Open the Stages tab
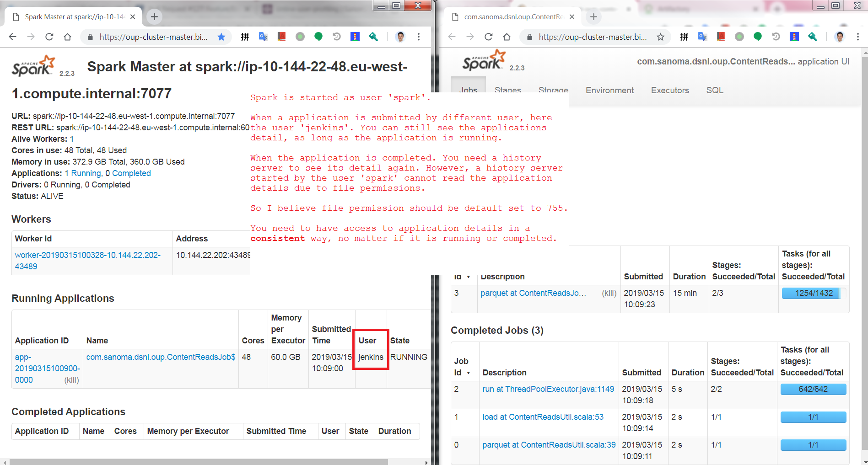This screenshot has width=868, height=465. (x=508, y=91)
